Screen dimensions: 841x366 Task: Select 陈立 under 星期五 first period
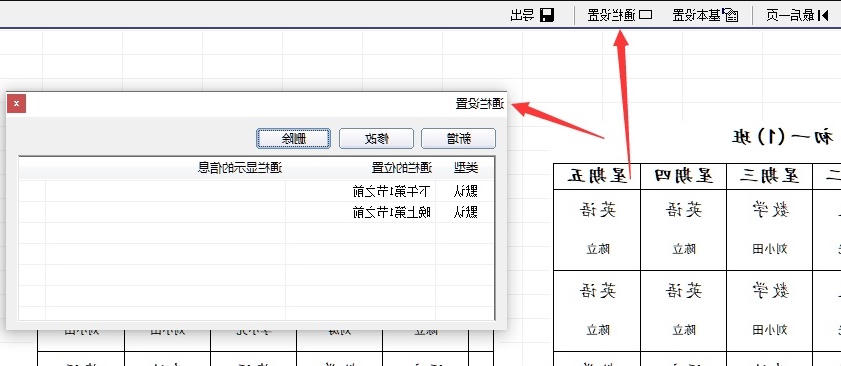[597, 249]
